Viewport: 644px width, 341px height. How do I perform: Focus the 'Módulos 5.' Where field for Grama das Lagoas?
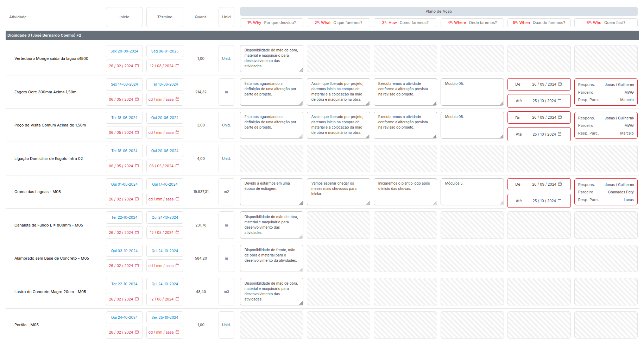(x=472, y=192)
